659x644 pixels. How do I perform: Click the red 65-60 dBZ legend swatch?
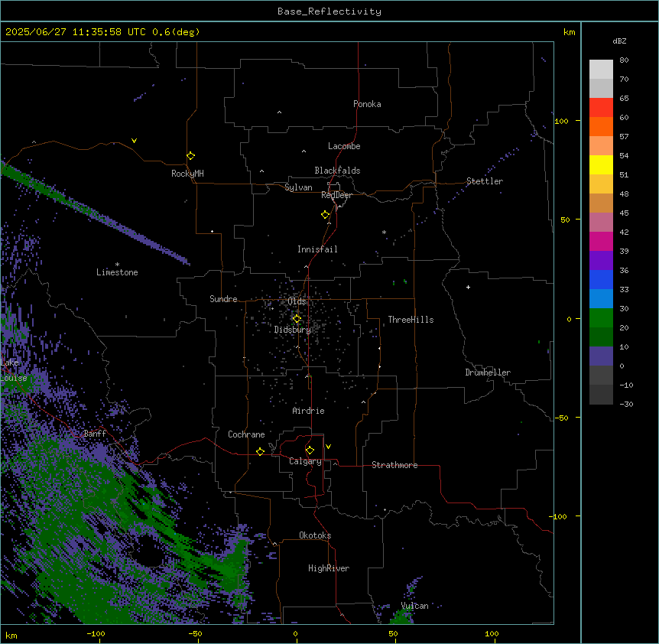click(601, 108)
